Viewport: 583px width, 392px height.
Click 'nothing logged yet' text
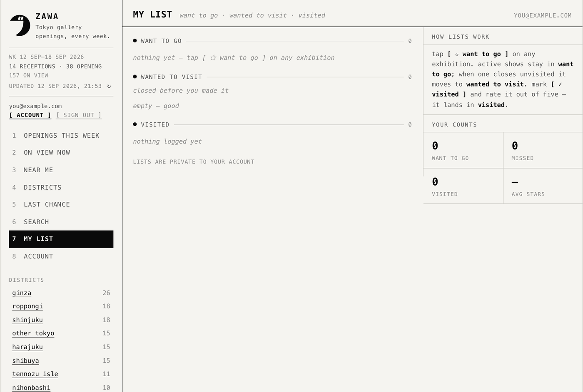click(167, 141)
